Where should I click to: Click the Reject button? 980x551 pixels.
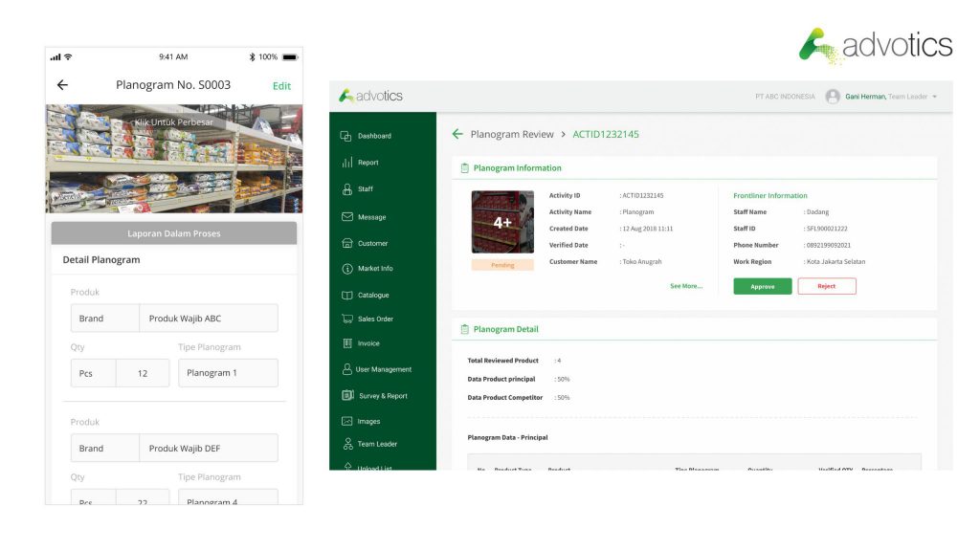point(827,286)
